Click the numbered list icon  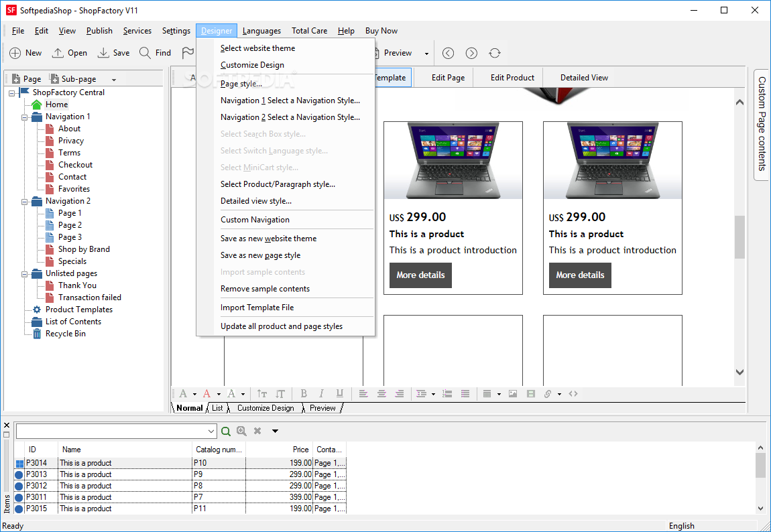[447, 393]
